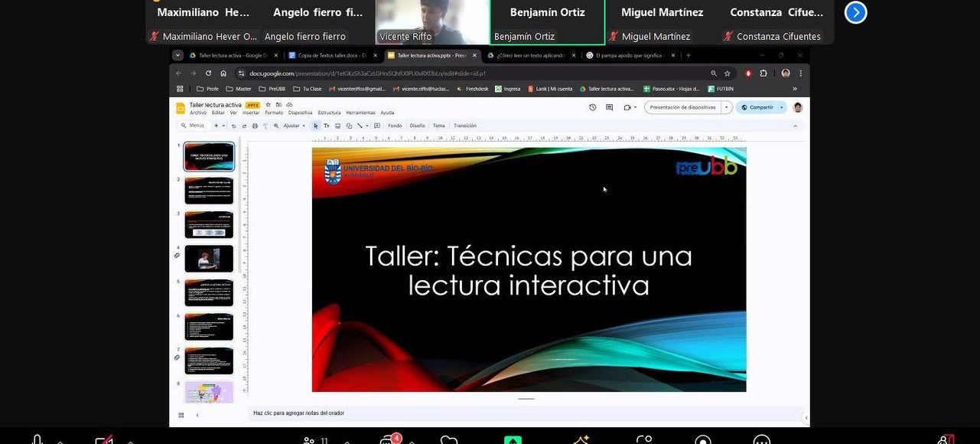Click the print icon in toolbar

click(255, 126)
